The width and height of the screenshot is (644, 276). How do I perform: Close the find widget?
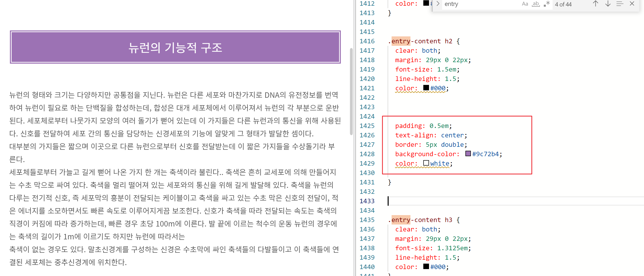coord(632,4)
